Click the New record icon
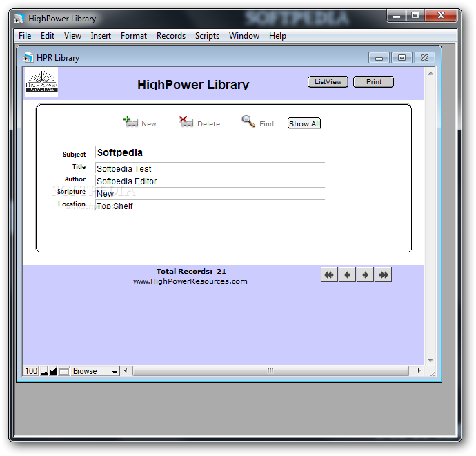This screenshot has width=476, height=456. [x=130, y=121]
